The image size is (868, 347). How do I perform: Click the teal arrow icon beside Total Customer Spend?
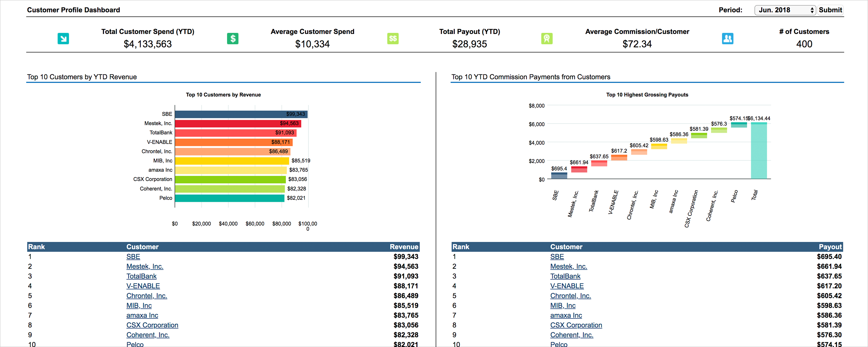(x=63, y=39)
